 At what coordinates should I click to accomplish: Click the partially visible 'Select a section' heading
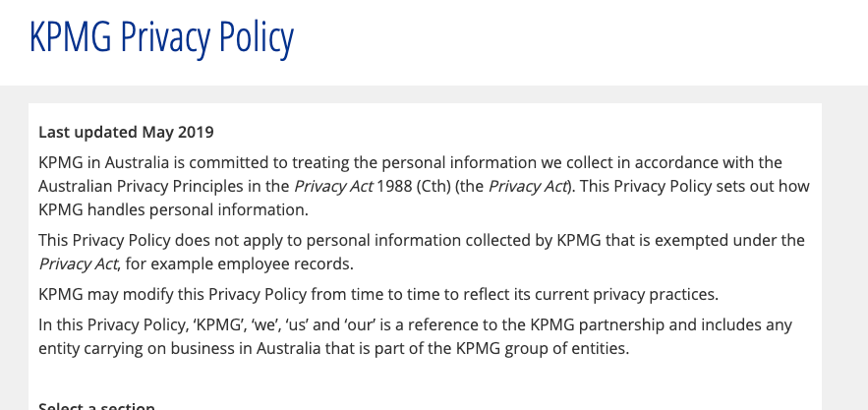click(x=97, y=406)
